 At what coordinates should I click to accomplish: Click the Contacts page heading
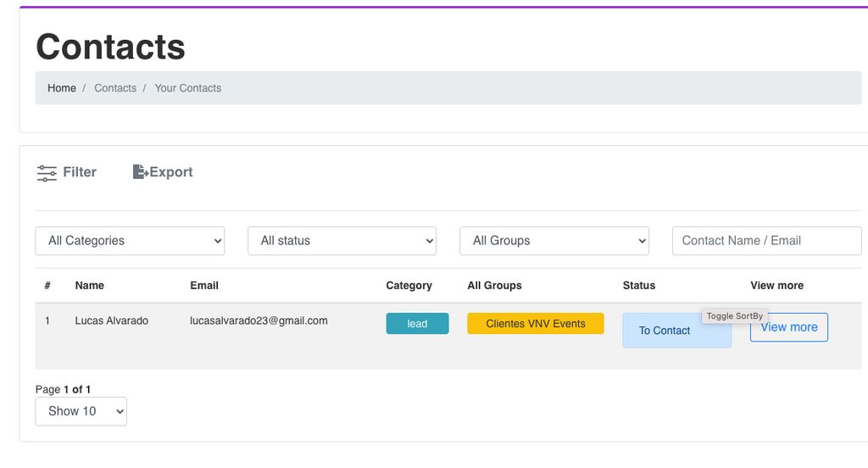coord(111,47)
